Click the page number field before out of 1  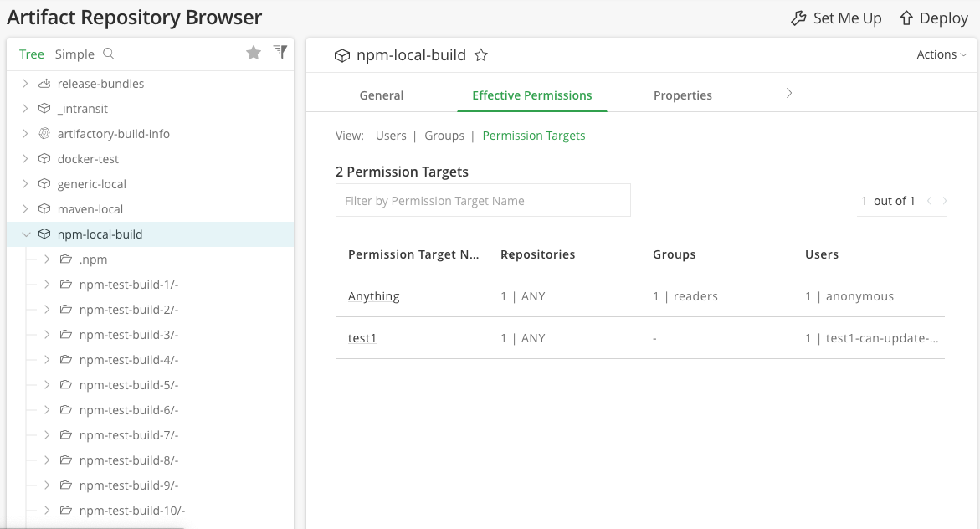click(864, 201)
